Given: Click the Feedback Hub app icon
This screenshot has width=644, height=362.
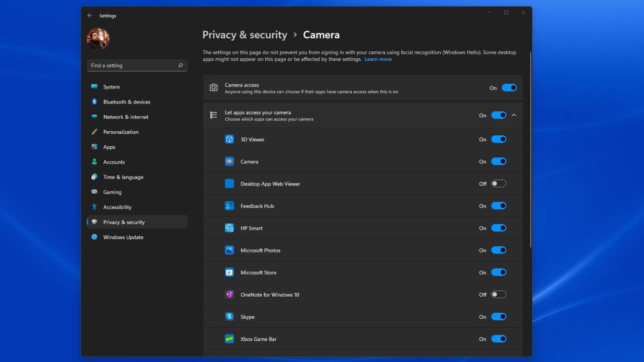Looking at the screenshot, I should pos(229,206).
